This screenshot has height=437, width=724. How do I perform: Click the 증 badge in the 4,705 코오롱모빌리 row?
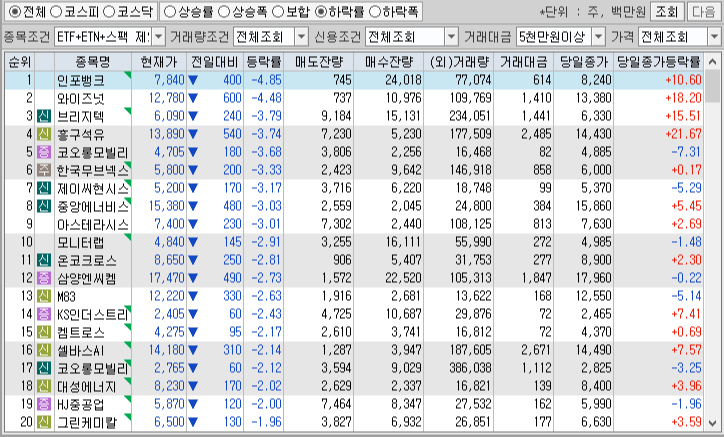pyautogui.click(x=44, y=152)
